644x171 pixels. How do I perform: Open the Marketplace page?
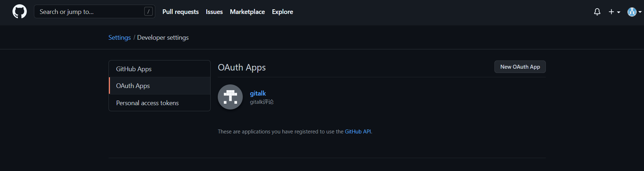pyautogui.click(x=247, y=12)
